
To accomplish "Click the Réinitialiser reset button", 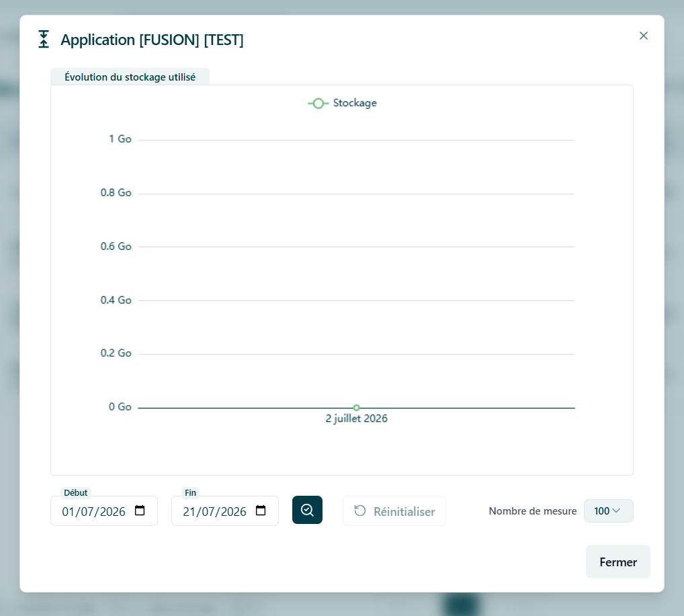I will coord(394,511).
